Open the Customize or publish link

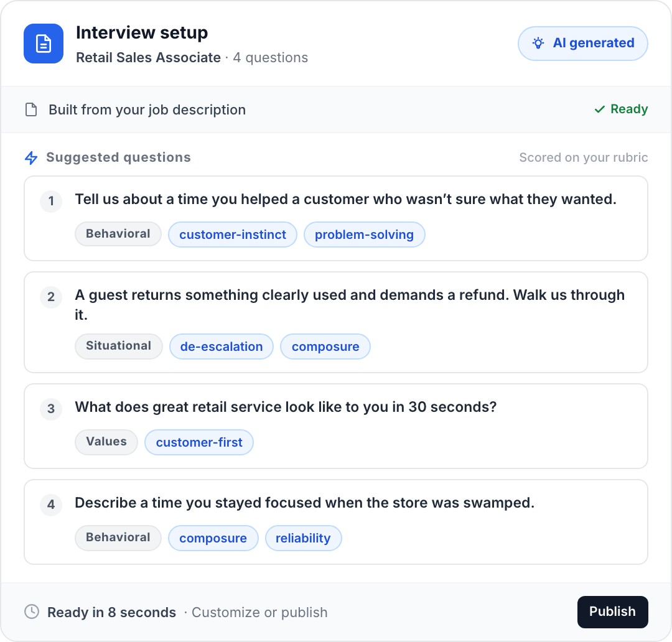[x=259, y=612]
